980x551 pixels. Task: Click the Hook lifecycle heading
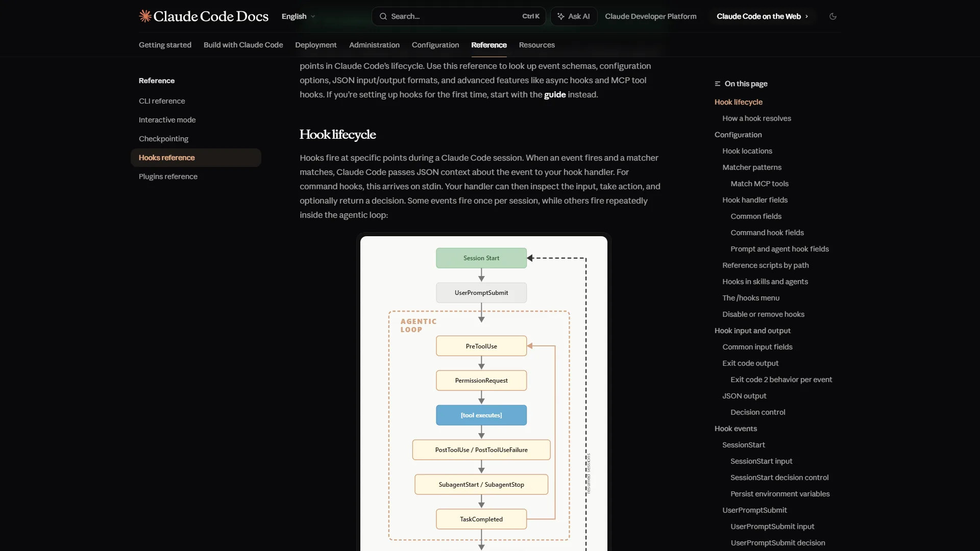pos(337,135)
